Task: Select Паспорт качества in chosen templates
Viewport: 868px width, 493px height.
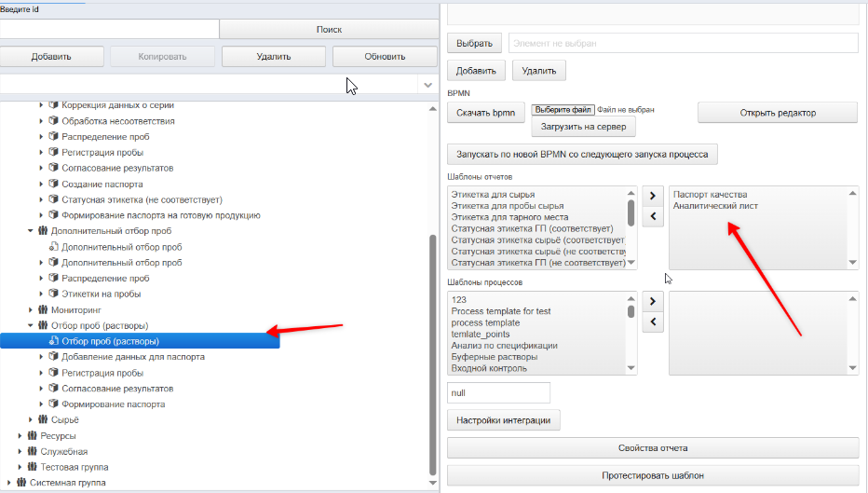Action: pyautogui.click(x=711, y=195)
